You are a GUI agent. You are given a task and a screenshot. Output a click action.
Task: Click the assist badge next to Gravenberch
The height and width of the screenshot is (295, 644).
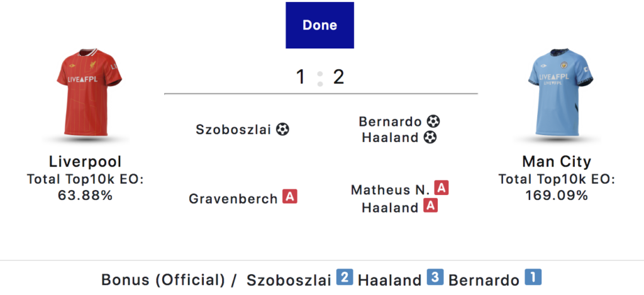[290, 198]
